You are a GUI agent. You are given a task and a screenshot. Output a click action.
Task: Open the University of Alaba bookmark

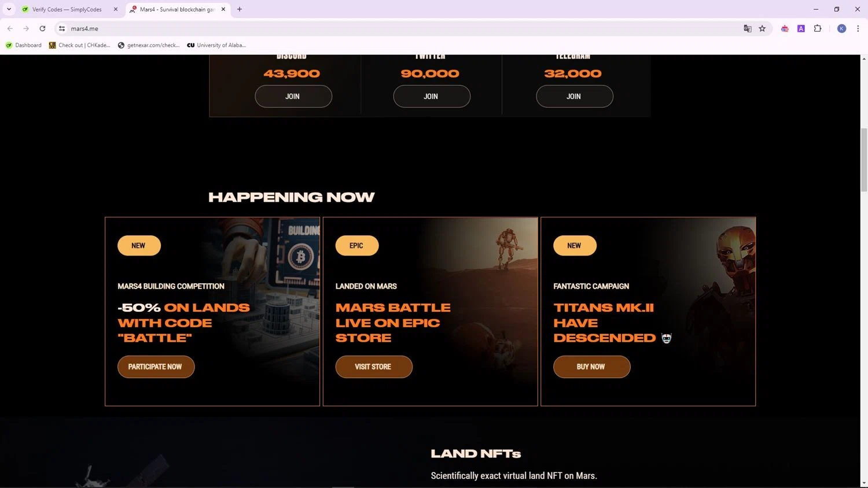216,45
